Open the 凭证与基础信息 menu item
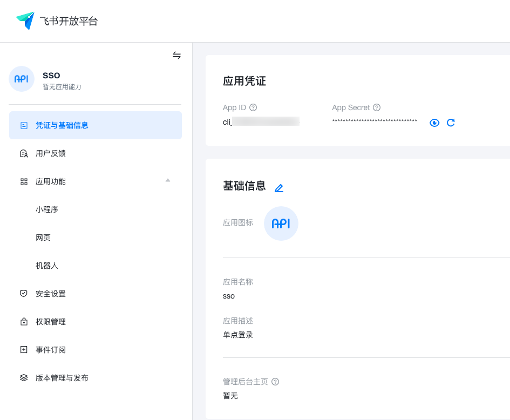The image size is (510, 420). pyautogui.click(x=62, y=125)
